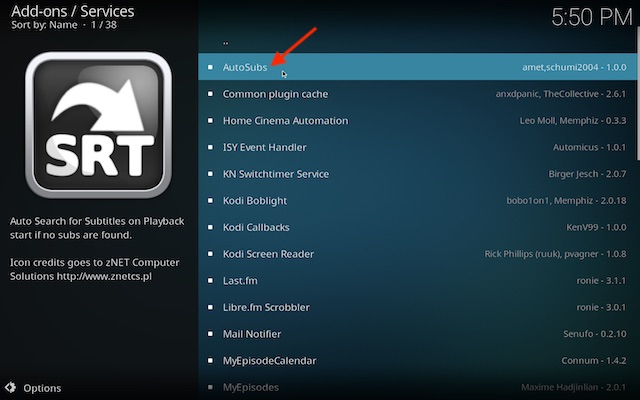Click 'anxdpanic, TheCollective - 2.6.1' text
The image size is (640, 400).
coord(561,94)
